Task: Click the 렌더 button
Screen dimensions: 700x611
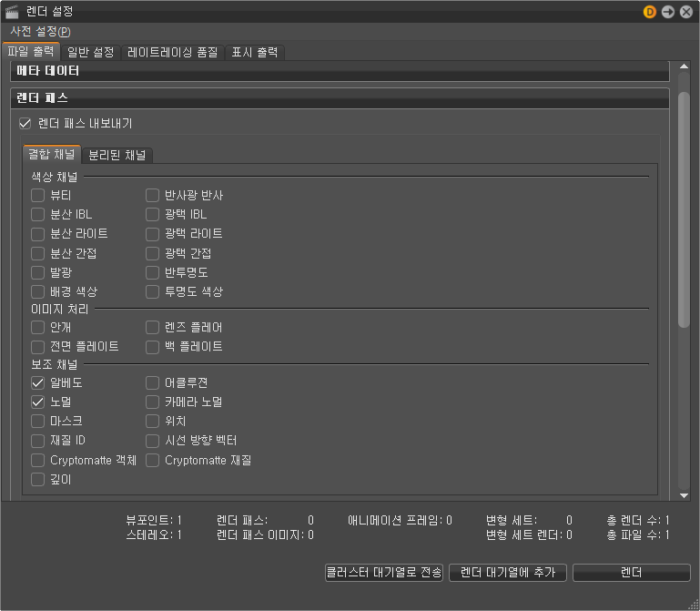Action: (631, 573)
